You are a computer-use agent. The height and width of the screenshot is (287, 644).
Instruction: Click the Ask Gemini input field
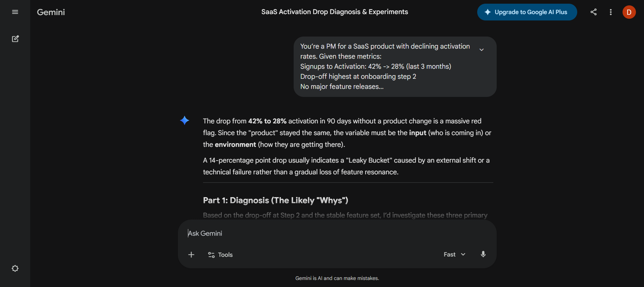337,233
